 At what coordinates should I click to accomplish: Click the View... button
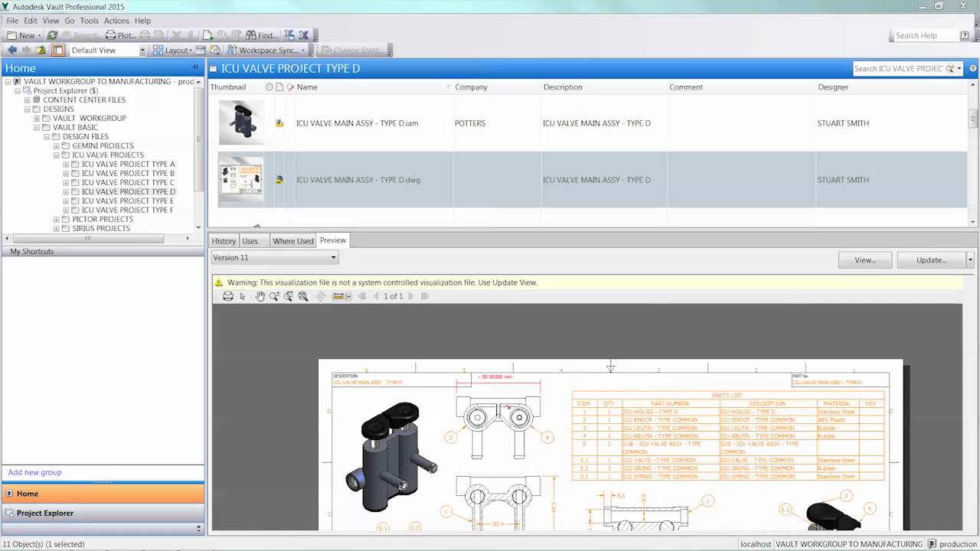[x=865, y=260]
